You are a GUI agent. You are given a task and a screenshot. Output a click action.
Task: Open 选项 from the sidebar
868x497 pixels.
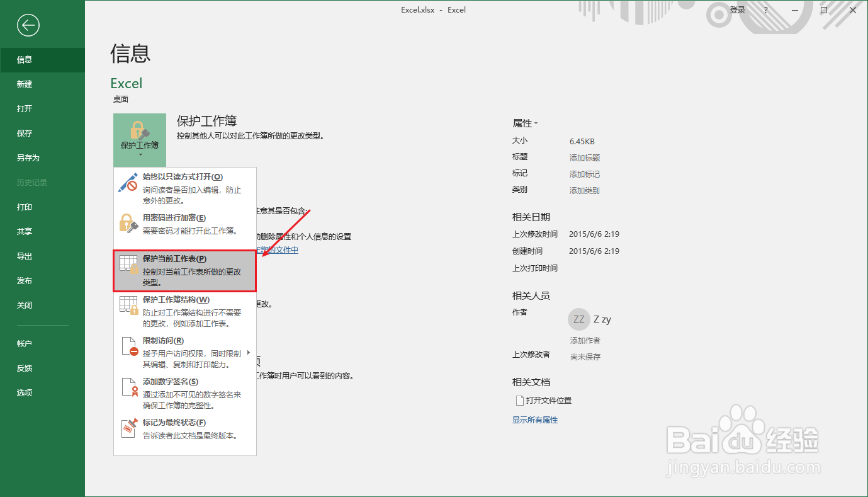[42, 393]
